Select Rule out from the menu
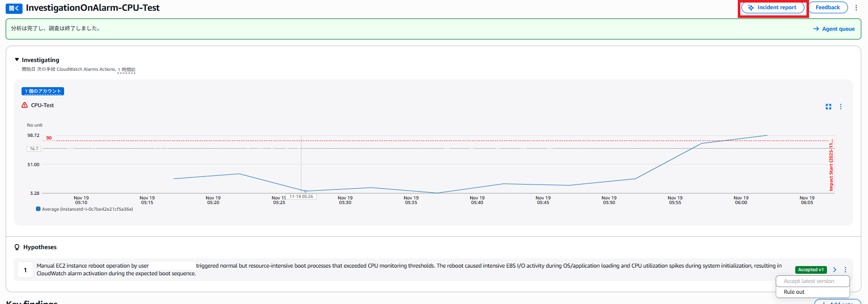868x304 pixels. 794,292
